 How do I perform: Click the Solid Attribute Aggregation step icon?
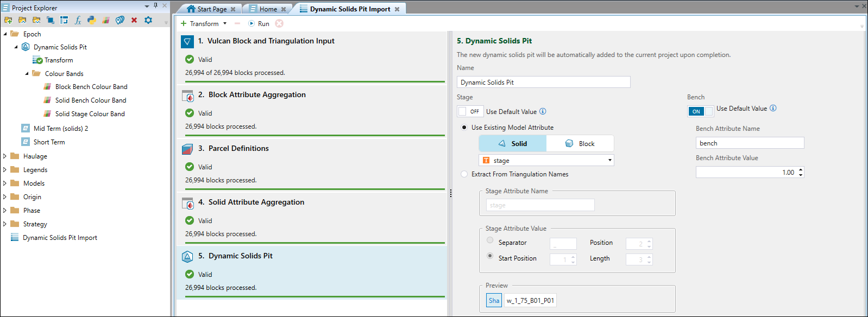[x=188, y=203]
